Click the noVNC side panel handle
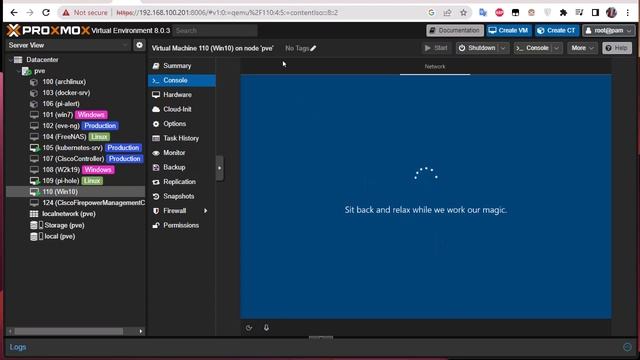The width and height of the screenshot is (640, 360). click(x=220, y=168)
